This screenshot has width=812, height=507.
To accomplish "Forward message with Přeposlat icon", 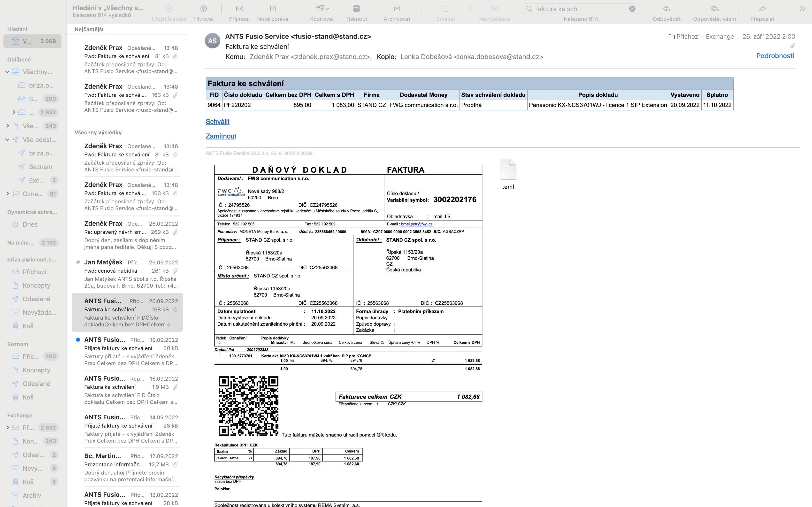I will click(x=762, y=9).
